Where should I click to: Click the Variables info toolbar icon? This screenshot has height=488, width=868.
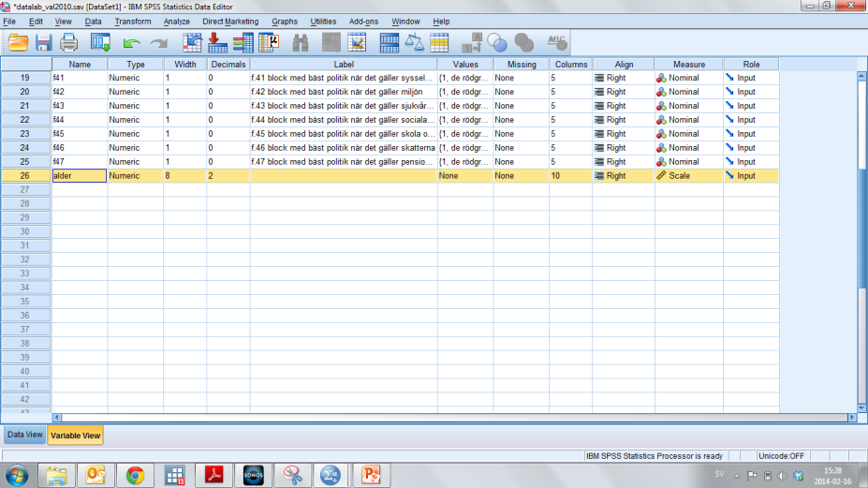[x=243, y=43]
